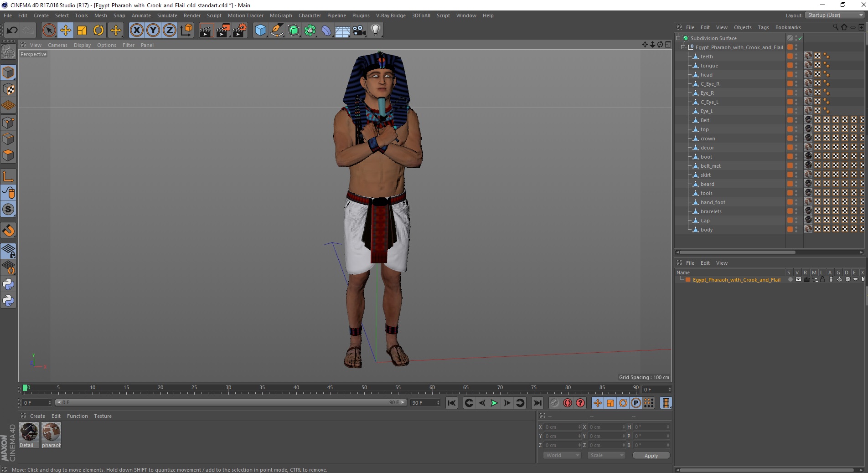Viewport: 868px width, 473px height.
Task: Click the Coordinate System icon
Action: click(186, 31)
